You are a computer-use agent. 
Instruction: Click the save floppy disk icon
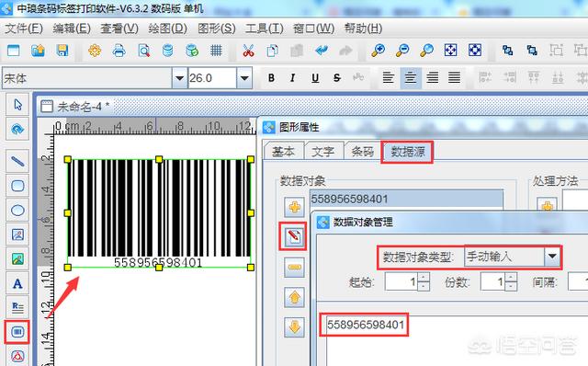62,51
